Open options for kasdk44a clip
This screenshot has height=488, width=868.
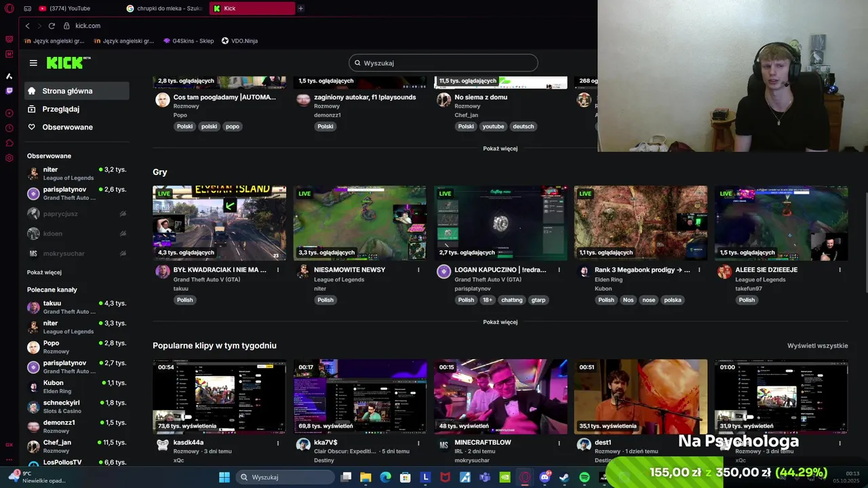[x=278, y=443]
